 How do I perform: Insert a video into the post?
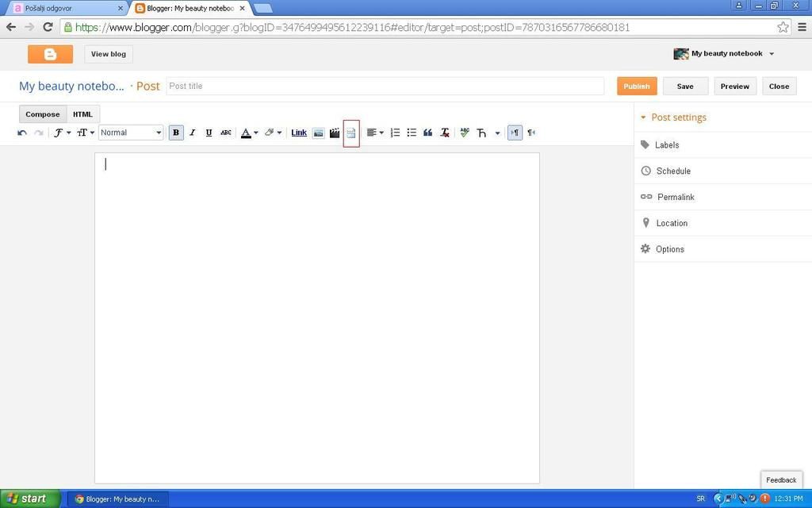pos(335,133)
